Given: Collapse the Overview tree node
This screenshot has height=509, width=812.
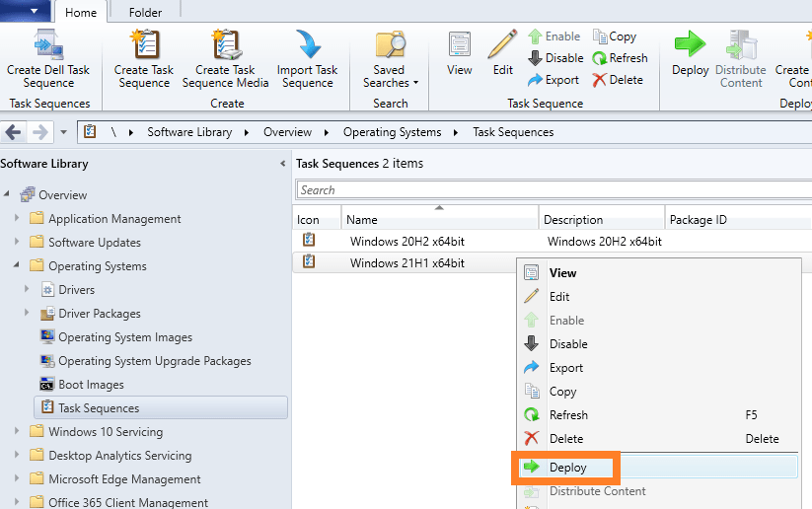Looking at the screenshot, I should tap(7, 193).
